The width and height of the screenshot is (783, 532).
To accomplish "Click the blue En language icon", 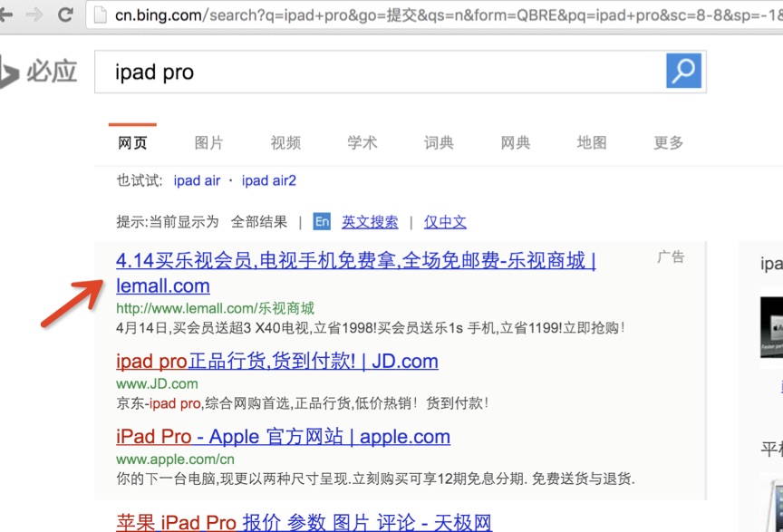I will [x=322, y=221].
